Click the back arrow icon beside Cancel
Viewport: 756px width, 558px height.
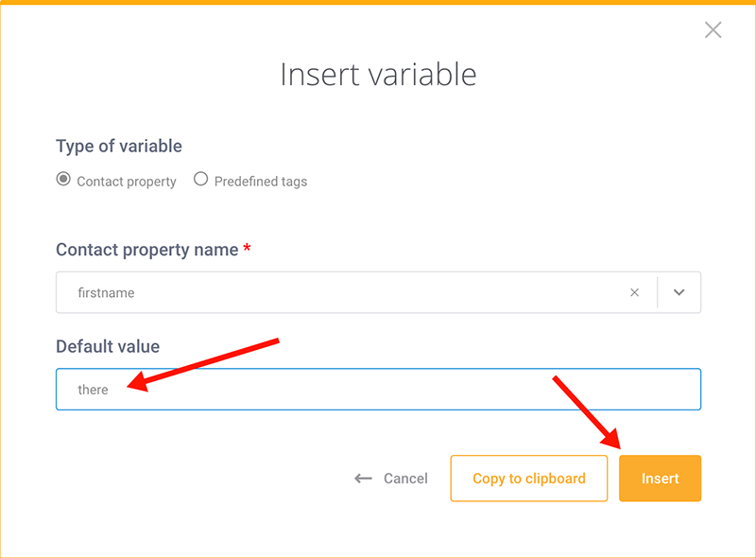point(363,479)
